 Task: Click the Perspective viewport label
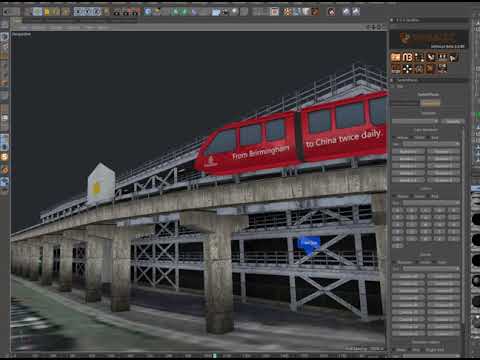click(21, 34)
